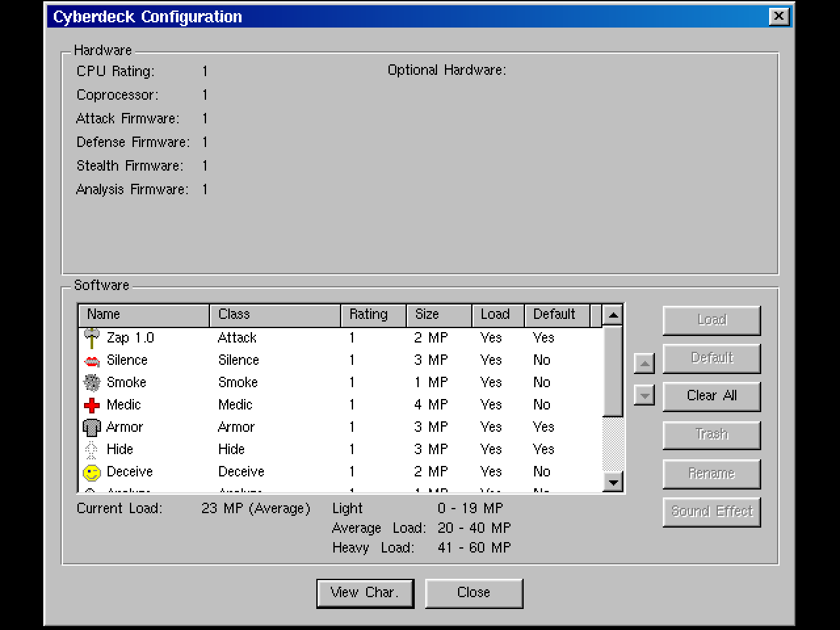Screen dimensions: 840x630
Task: Click the Smoke cloud icon
Action: click(92, 383)
